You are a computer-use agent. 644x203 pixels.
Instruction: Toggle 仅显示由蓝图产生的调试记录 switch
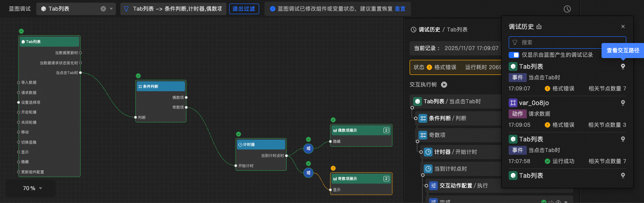[x=514, y=55]
